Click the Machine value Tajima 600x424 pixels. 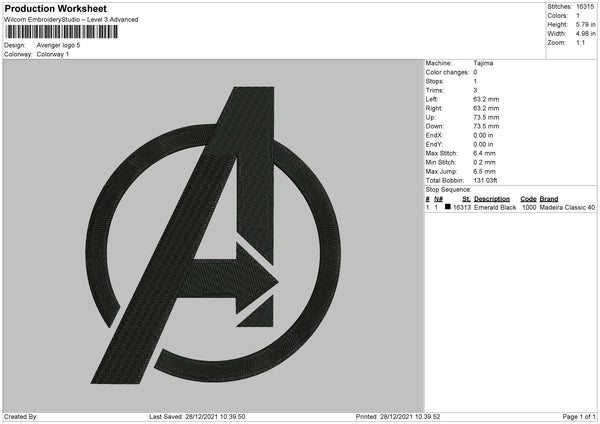pos(483,63)
